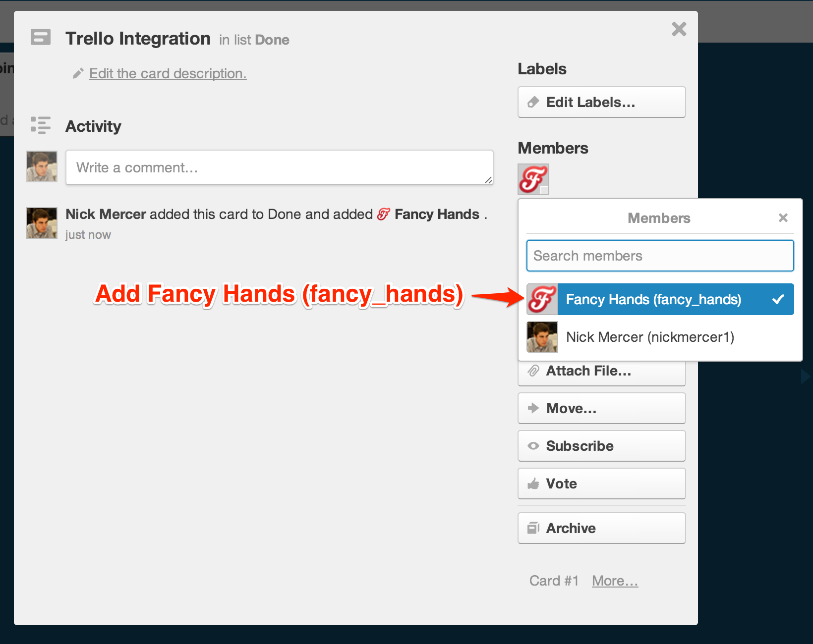Click the Edit the card description link
The height and width of the screenshot is (644, 813).
(x=168, y=74)
